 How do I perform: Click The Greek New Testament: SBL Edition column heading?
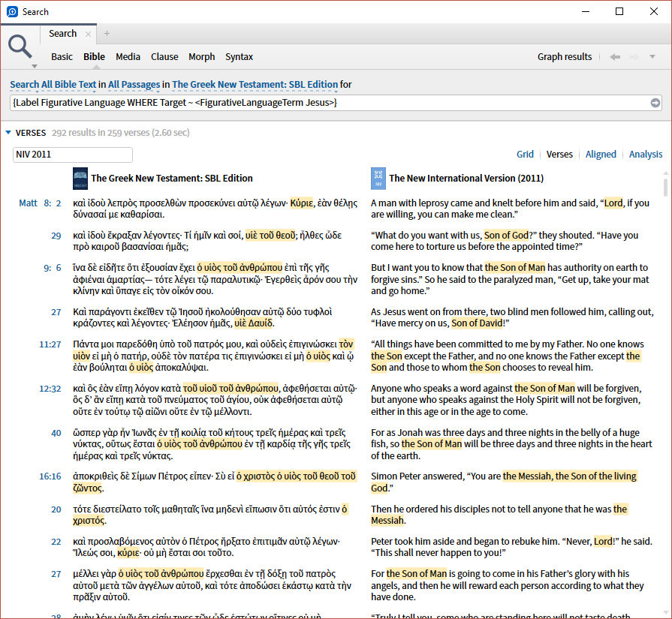pos(172,179)
